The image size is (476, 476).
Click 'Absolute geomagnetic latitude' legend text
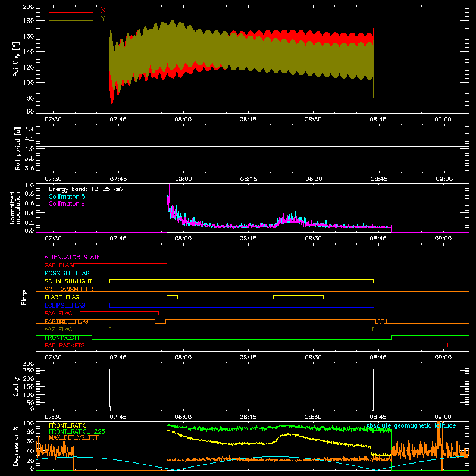[x=411, y=426]
